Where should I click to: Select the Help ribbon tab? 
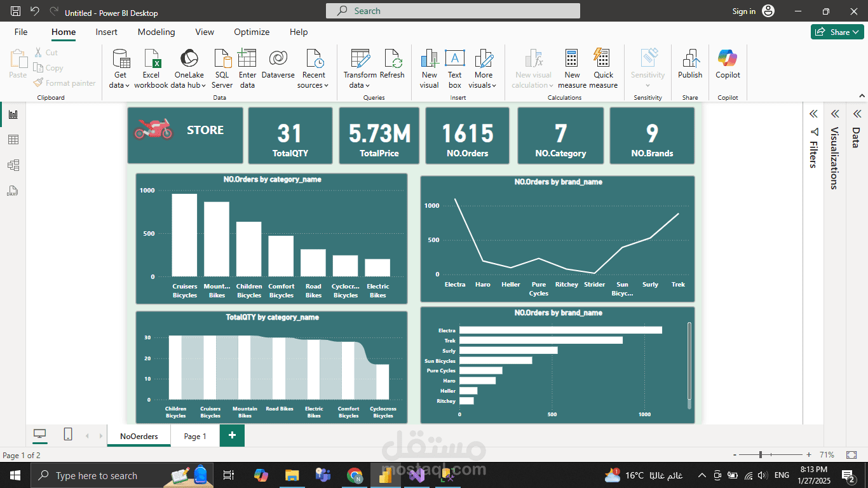[299, 32]
